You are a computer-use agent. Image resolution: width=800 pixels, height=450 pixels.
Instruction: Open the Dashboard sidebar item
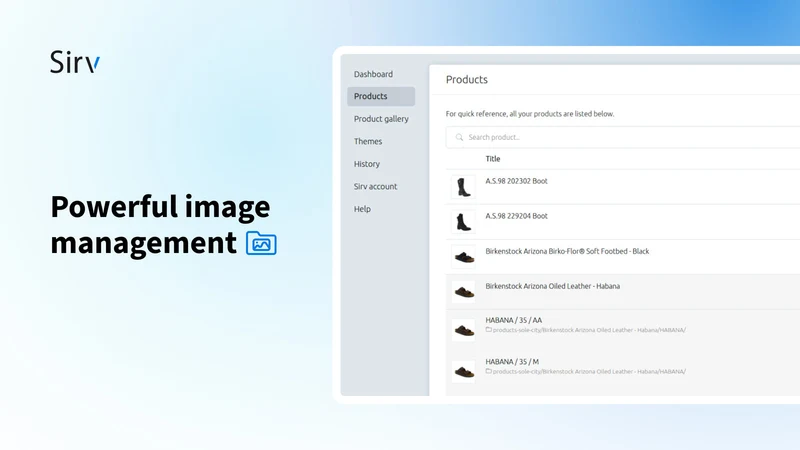pos(373,74)
